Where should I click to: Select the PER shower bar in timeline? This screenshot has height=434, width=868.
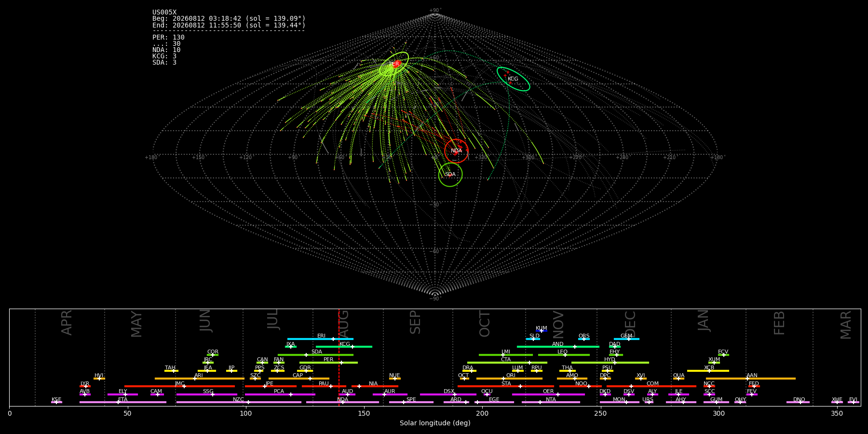(x=328, y=363)
